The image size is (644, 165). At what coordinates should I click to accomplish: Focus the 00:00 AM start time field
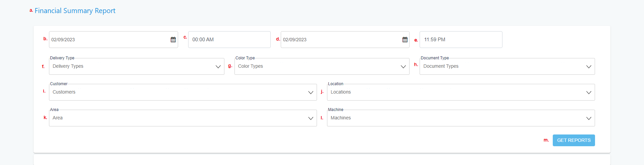229,40
